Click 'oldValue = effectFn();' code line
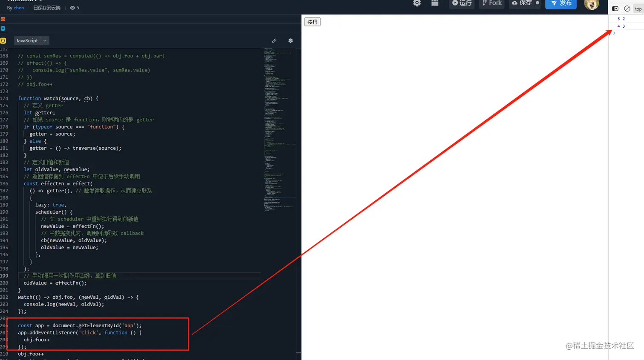 tap(55, 283)
